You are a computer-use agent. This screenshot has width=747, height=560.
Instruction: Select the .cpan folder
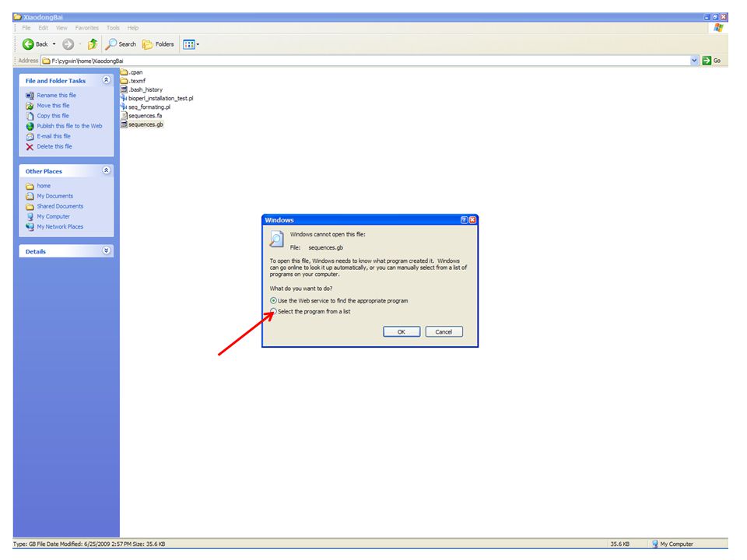coord(132,72)
